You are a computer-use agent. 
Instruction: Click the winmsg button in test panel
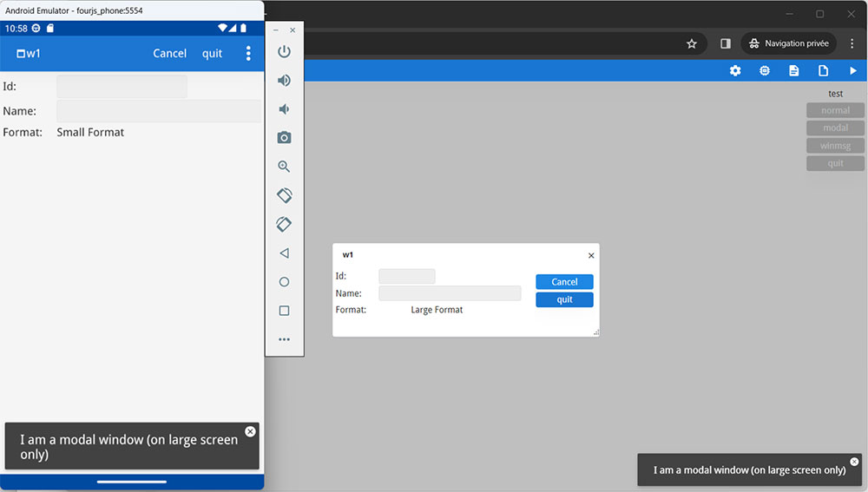(x=835, y=146)
